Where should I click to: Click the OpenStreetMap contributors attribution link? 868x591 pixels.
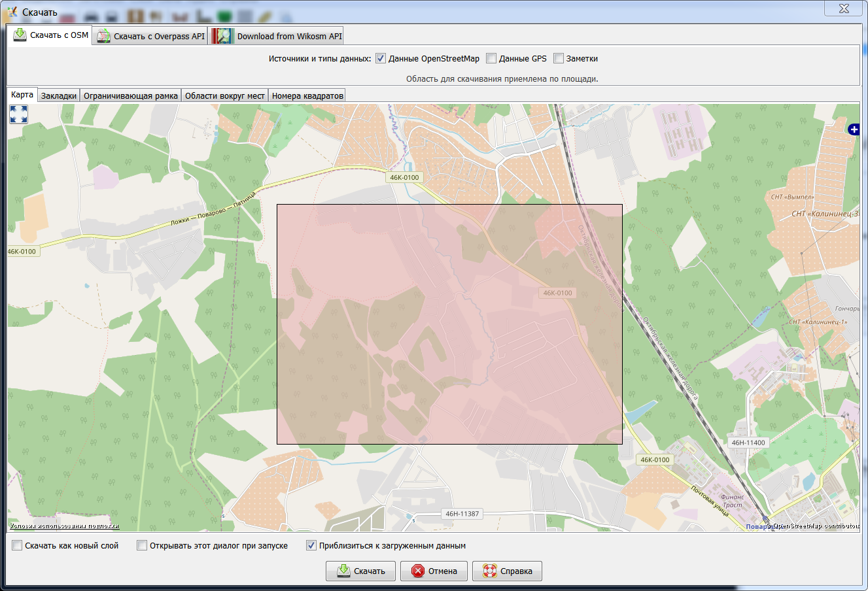814,526
